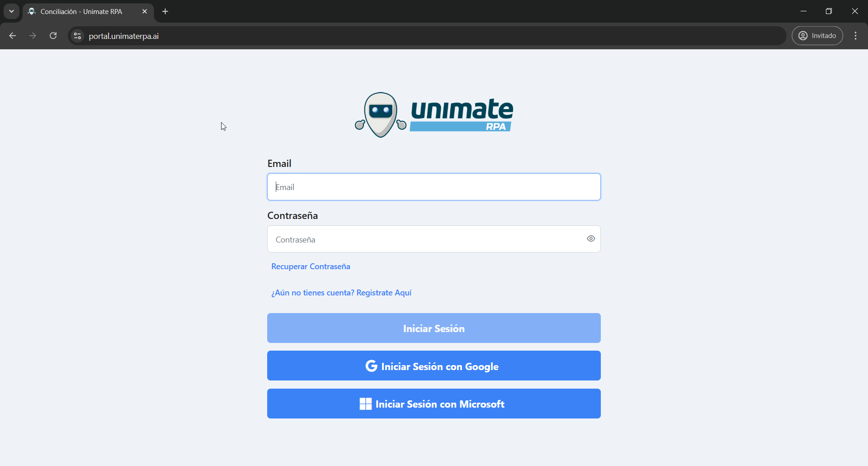Open the Recuperar Contraseña link

pos(311,266)
